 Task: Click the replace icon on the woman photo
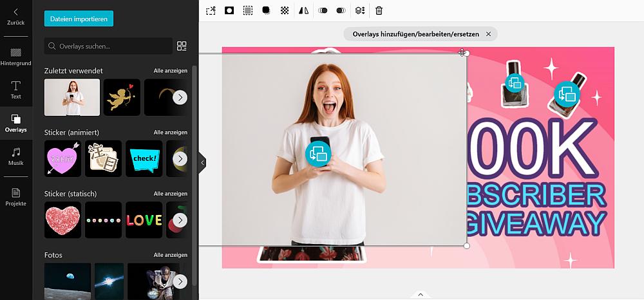pyautogui.click(x=318, y=154)
